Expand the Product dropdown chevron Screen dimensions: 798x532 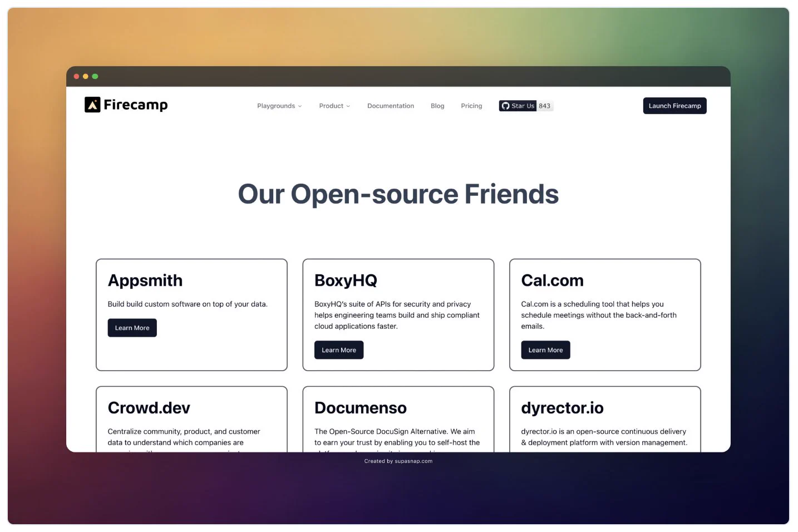[348, 106]
